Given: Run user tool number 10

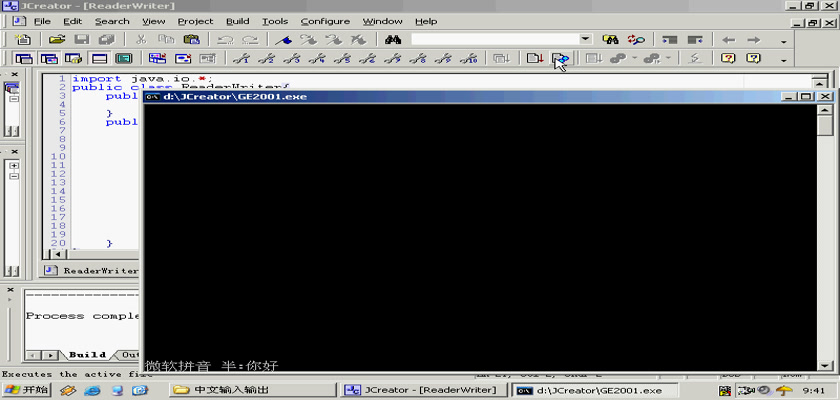Looking at the screenshot, I should (x=469, y=58).
